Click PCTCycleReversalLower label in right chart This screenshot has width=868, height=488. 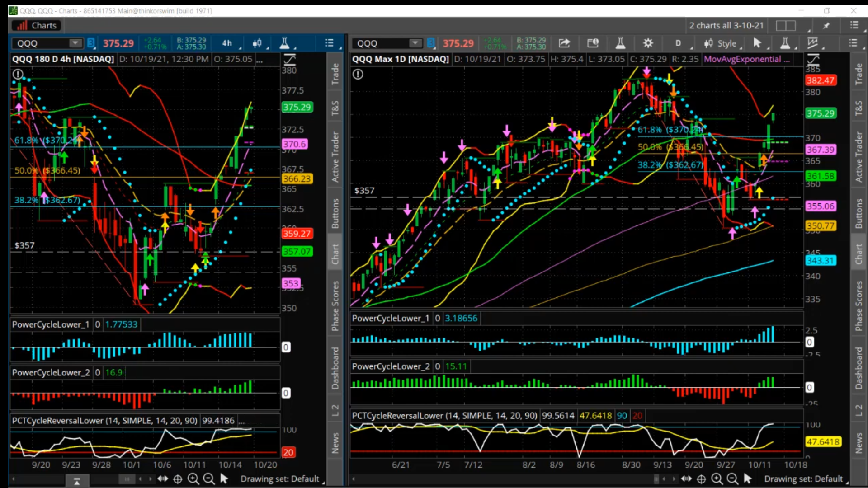click(x=444, y=416)
